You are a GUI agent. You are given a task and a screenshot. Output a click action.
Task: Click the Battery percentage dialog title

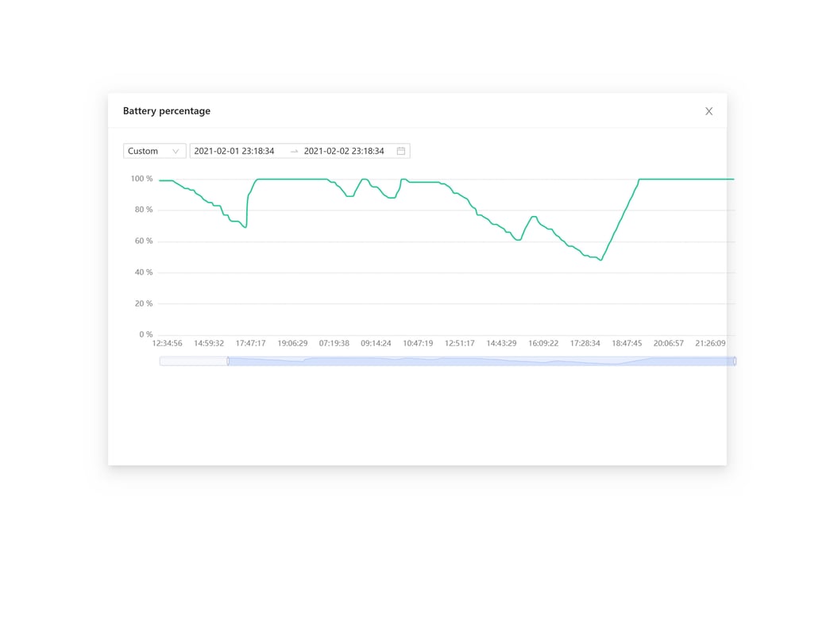(167, 111)
